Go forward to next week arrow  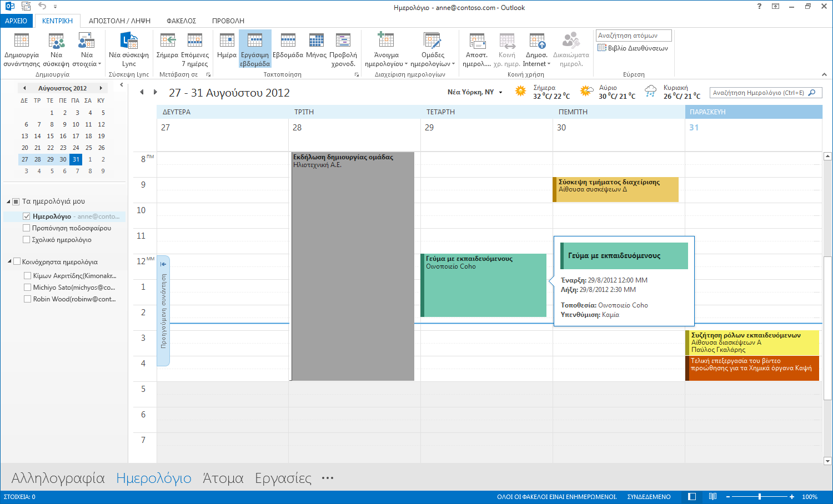(x=155, y=92)
